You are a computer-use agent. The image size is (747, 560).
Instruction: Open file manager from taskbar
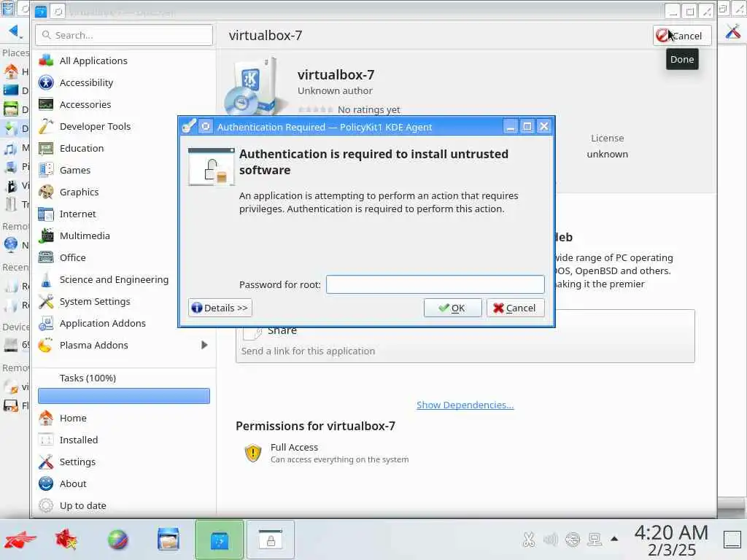click(x=169, y=540)
